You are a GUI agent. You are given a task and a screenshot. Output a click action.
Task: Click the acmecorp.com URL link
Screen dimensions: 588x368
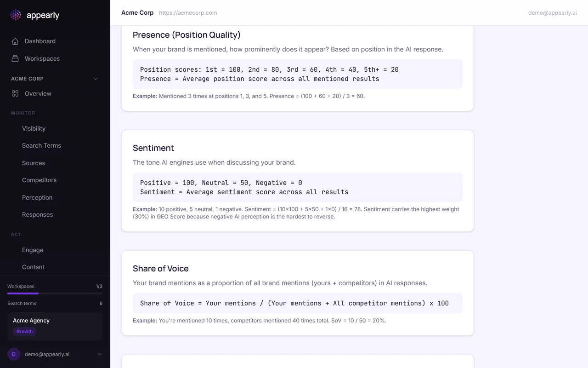pos(188,13)
